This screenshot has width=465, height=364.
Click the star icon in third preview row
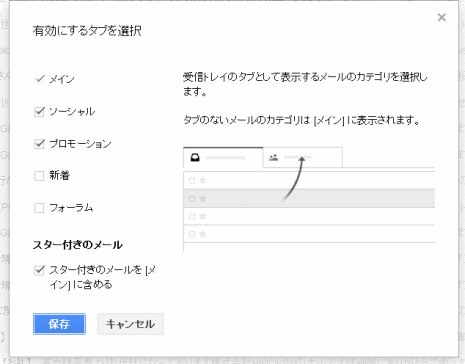(203, 216)
